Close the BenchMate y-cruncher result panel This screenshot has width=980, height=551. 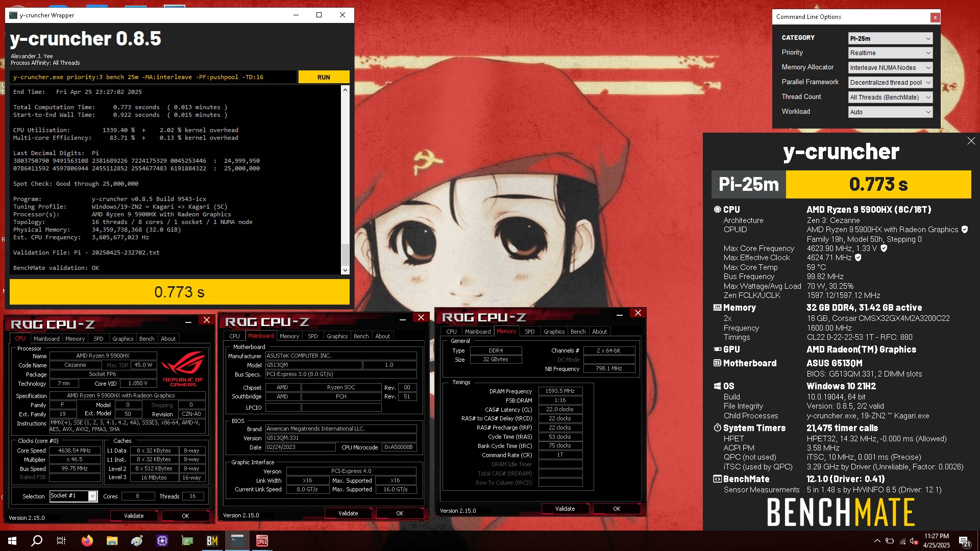[x=971, y=141]
